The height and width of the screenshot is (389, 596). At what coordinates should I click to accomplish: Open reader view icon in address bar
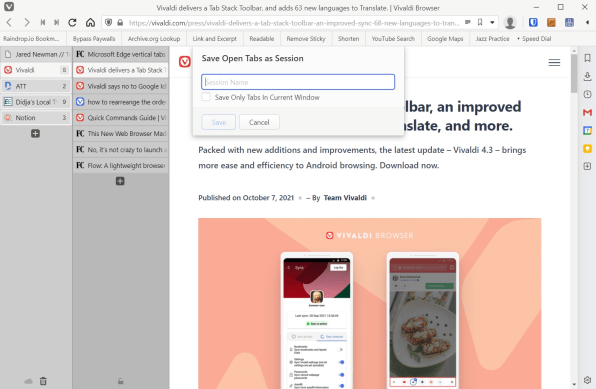pyautogui.click(x=468, y=22)
